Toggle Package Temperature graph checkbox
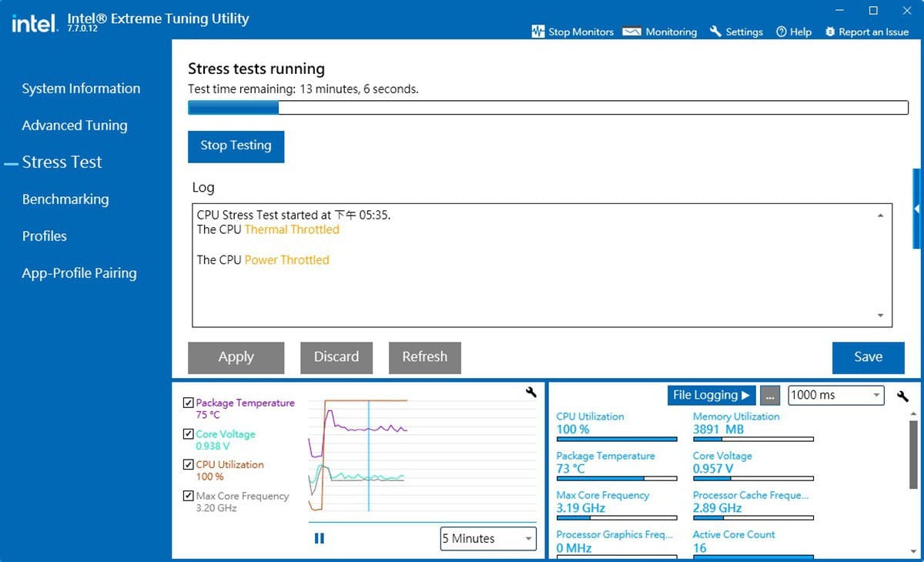This screenshot has width=924, height=562. [x=189, y=403]
